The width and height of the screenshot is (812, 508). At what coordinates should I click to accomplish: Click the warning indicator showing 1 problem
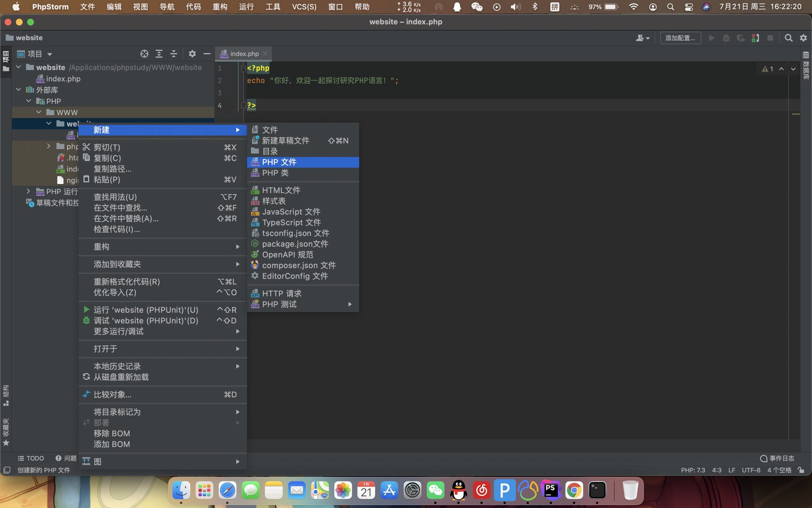[767, 69]
